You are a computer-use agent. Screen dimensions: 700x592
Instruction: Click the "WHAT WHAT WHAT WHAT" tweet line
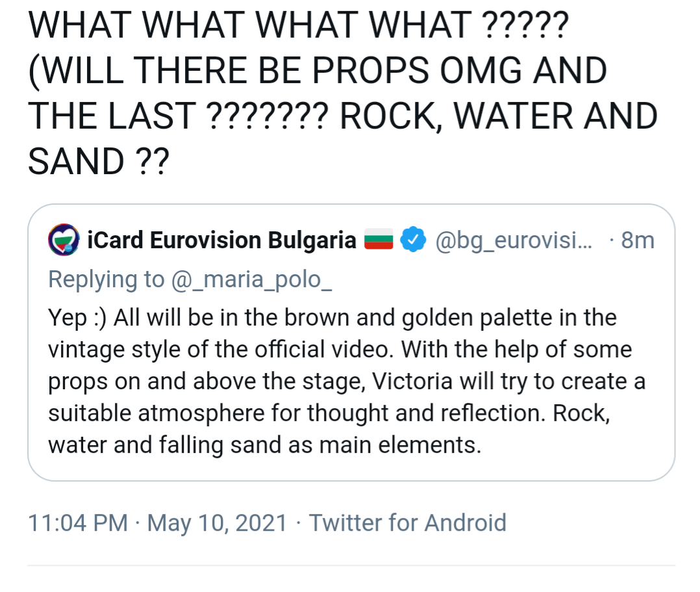pyautogui.click(x=298, y=24)
